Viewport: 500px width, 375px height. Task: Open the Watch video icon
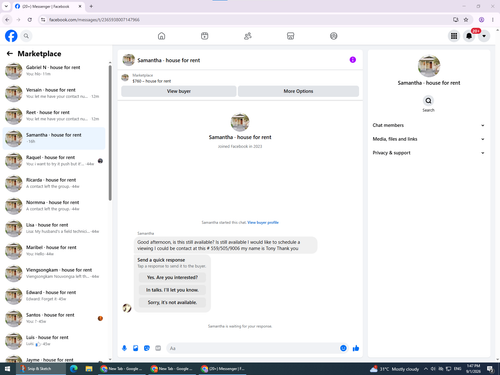[205, 36]
